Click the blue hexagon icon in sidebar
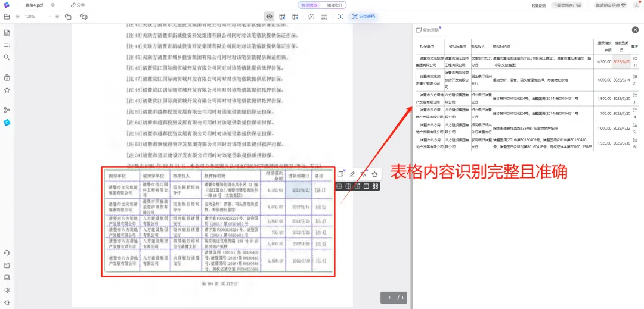Viewport: 644px width, 309px height. pos(7,123)
